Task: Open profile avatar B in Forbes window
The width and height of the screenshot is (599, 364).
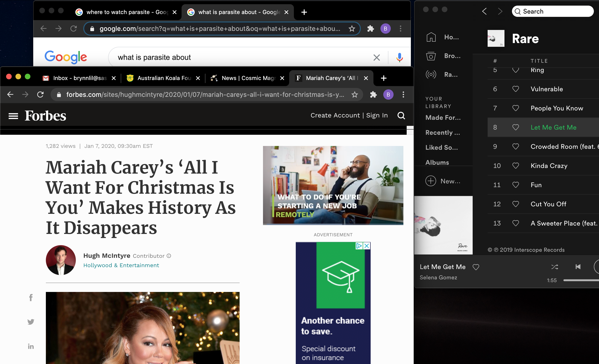Action: click(388, 95)
